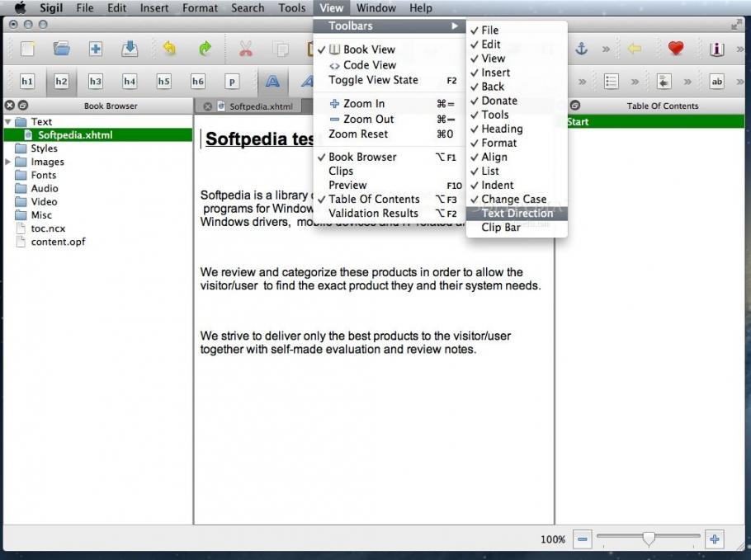The image size is (751, 560).
Task: Select Start entry in Table Of Contents
Action: [x=655, y=122]
